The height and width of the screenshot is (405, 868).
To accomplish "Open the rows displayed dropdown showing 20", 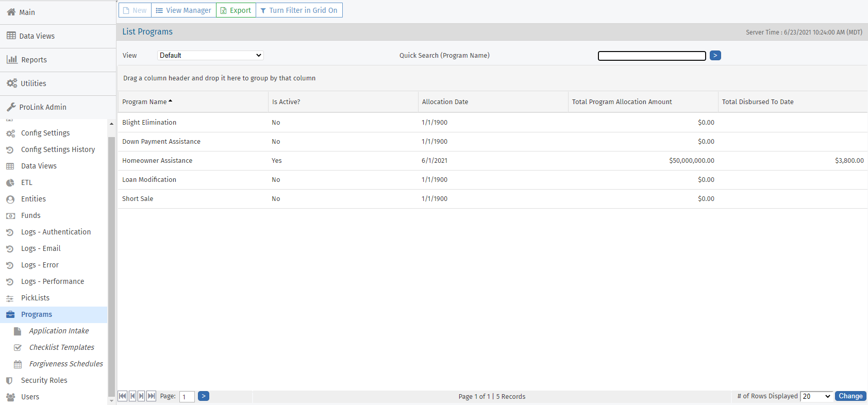I will pyautogui.click(x=816, y=396).
